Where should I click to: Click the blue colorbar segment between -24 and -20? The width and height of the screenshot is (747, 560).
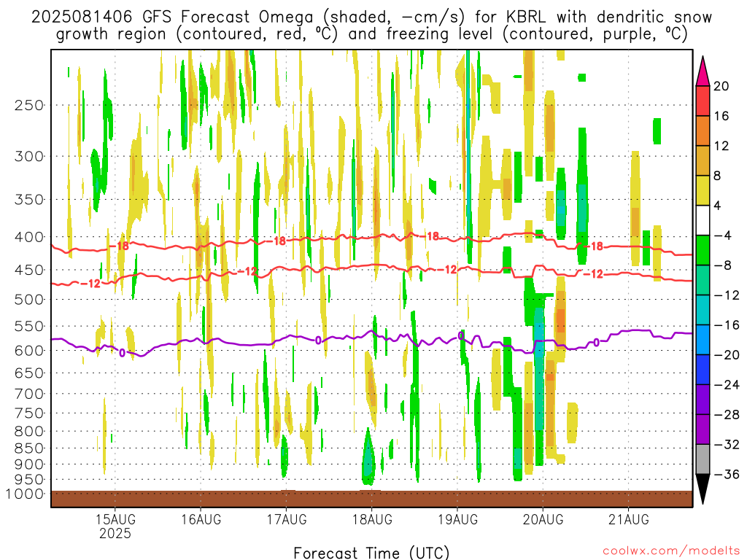click(x=703, y=370)
